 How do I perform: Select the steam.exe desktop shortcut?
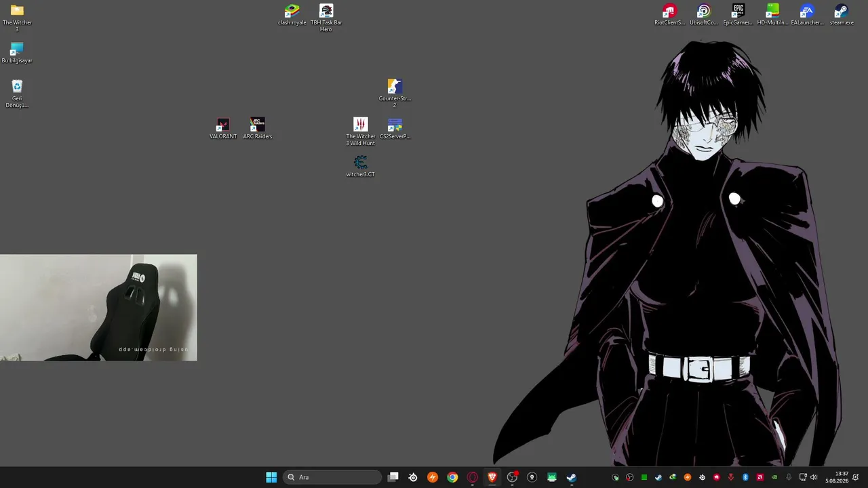[x=842, y=15]
